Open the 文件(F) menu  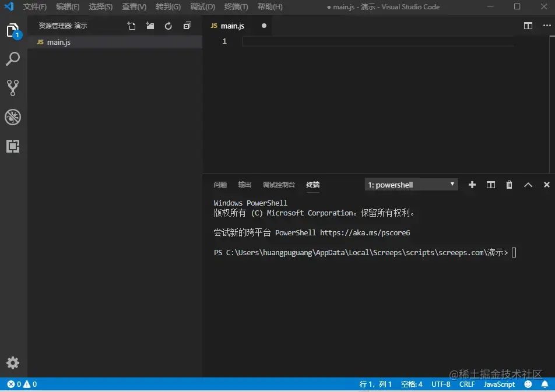pos(35,7)
